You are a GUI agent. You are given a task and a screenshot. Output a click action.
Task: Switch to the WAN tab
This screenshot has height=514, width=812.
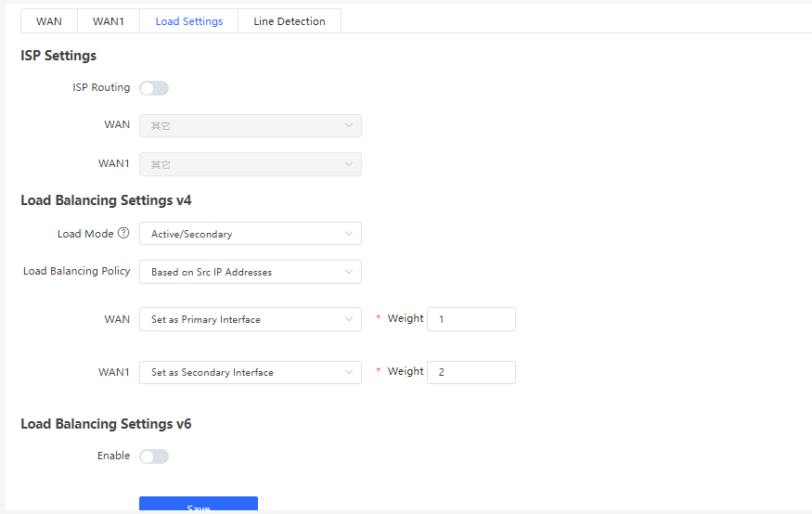49,21
